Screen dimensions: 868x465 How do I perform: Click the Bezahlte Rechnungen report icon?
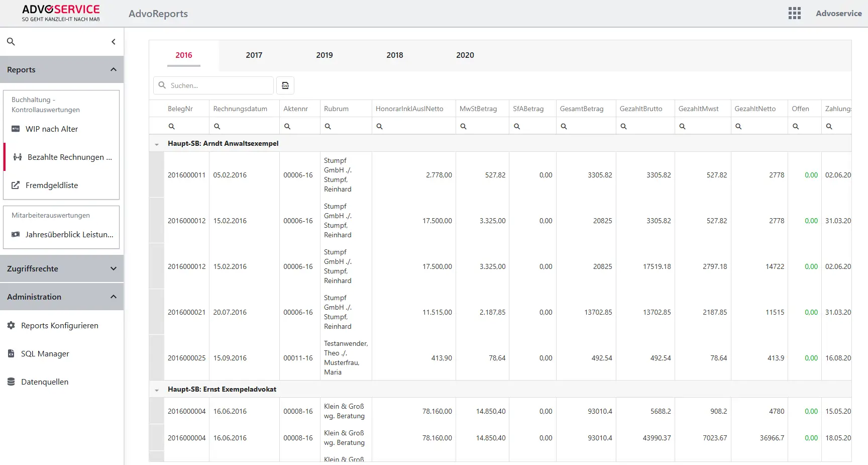[x=17, y=157]
